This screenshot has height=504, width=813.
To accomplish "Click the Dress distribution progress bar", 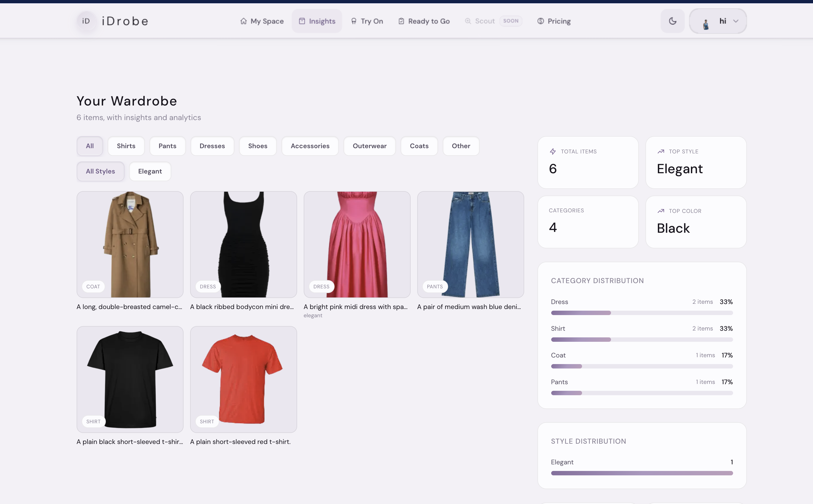I will 642,313.
